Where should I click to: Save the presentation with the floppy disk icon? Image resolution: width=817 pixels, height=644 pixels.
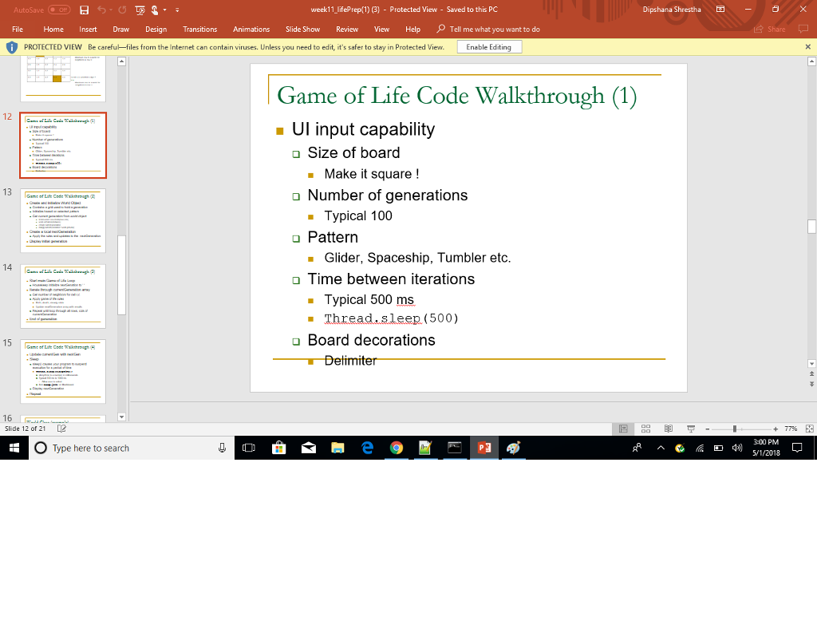point(84,10)
